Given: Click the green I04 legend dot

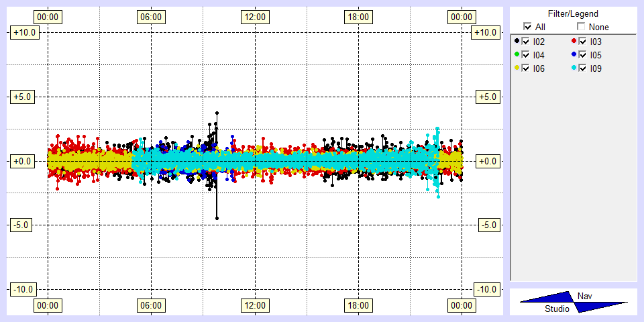Looking at the screenshot, I should (x=517, y=55).
